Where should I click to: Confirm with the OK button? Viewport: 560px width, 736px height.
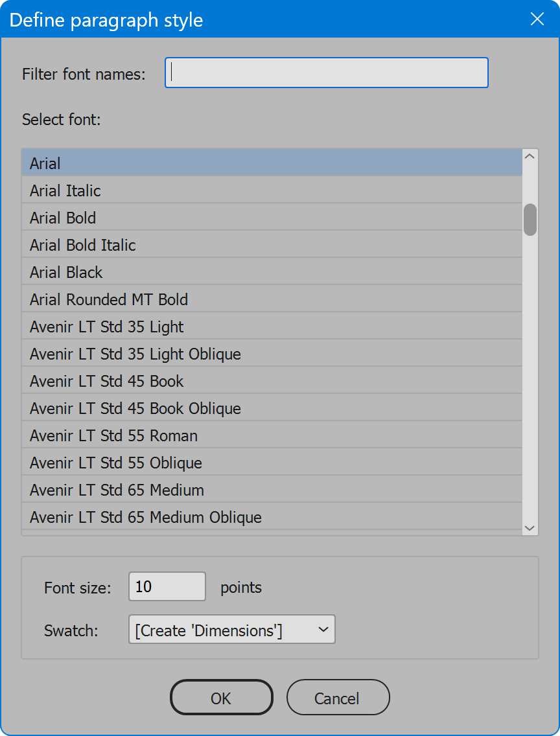[221, 698]
